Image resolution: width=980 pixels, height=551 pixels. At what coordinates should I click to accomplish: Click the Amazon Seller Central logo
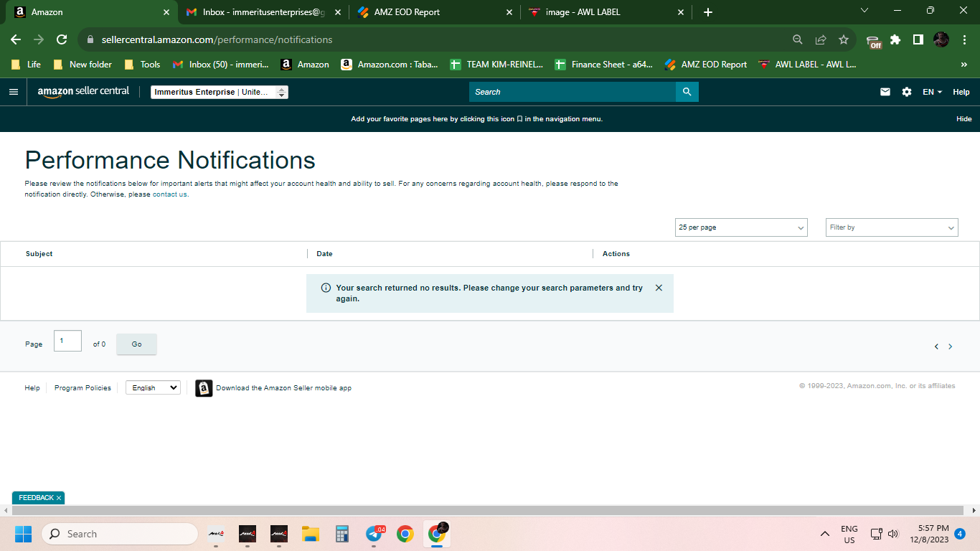83,92
